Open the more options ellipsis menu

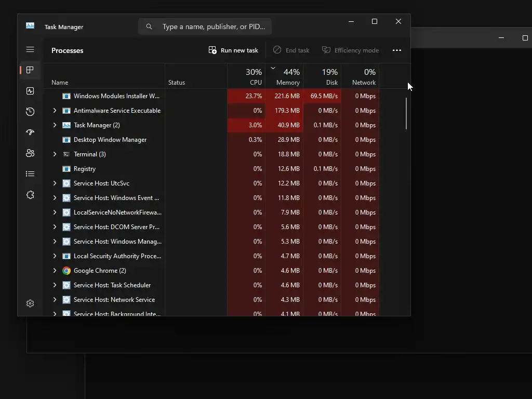tap(397, 50)
